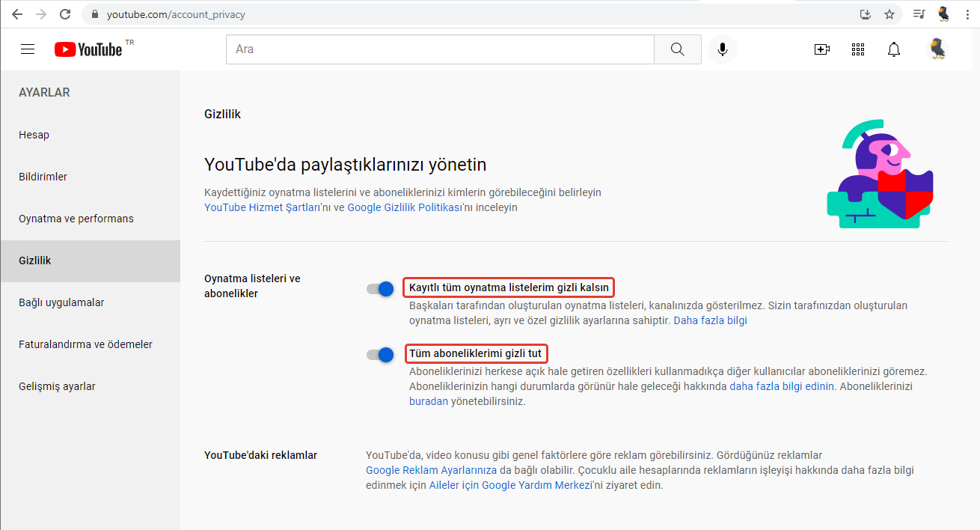This screenshot has width=980, height=530.
Task: Open the YouTube account avatar menu
Action: coord(937,49)
